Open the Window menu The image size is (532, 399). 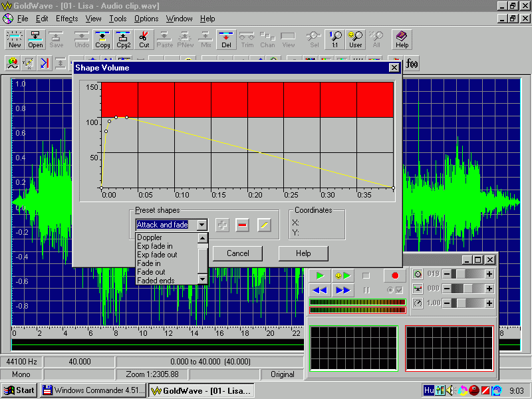click(x=179, y=19)
